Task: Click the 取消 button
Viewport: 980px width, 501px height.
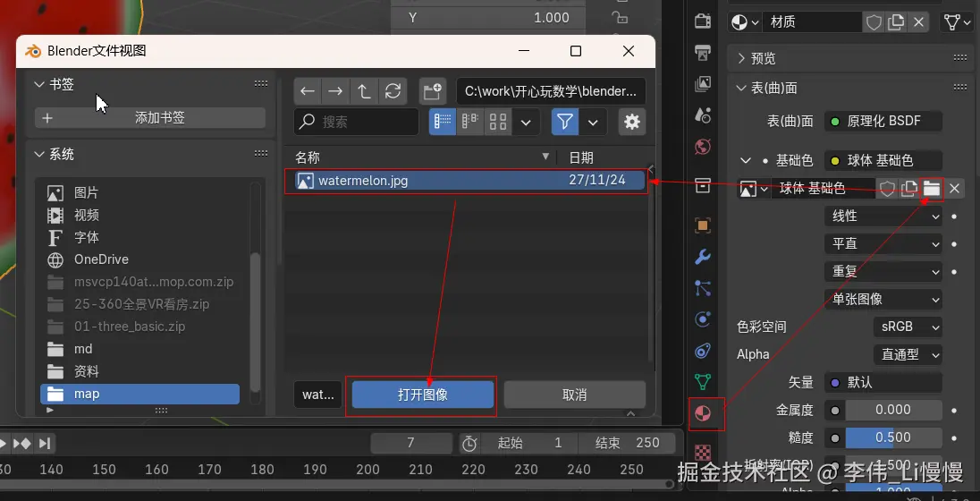Action: coord(574,395)
